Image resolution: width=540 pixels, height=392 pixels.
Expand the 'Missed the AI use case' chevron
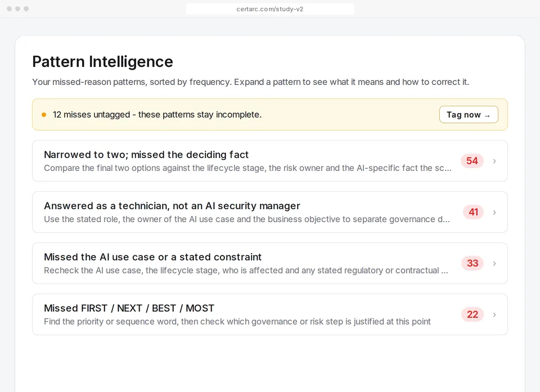494,264
